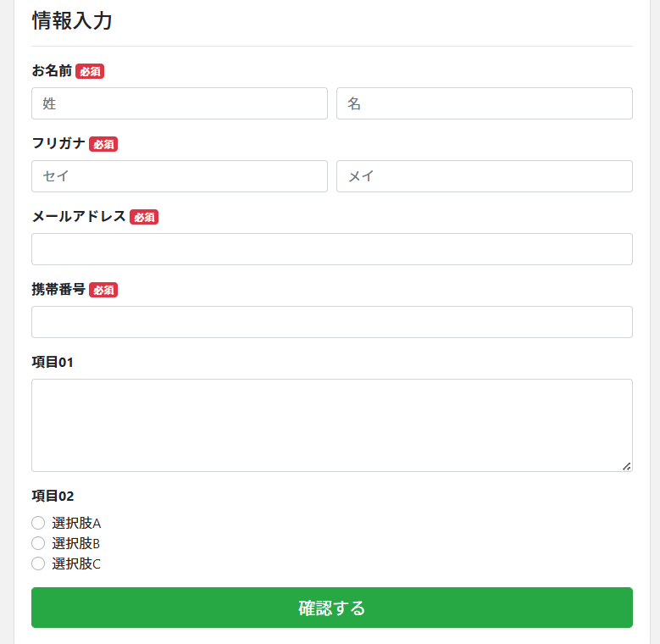This screenshot has height=644, width=660.
Task: Click inside the 項目01 text area
Action: pyautogui.click(x=332, y=425)
